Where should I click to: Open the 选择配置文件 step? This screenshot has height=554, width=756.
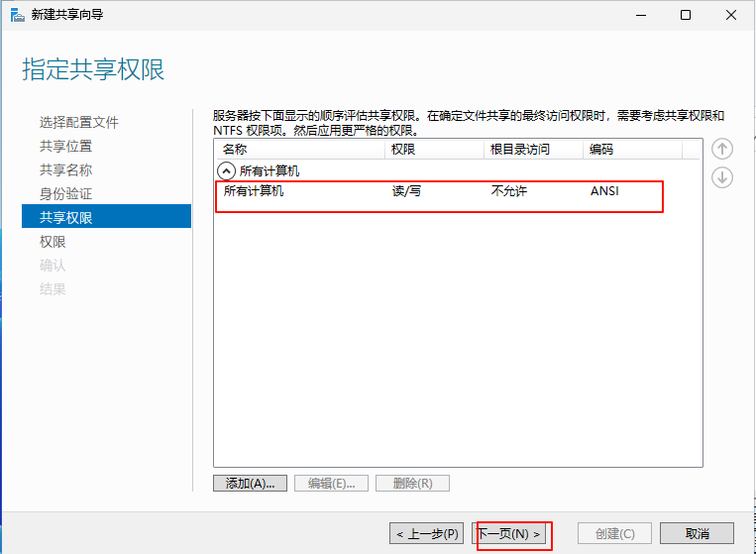click(79, 122)
